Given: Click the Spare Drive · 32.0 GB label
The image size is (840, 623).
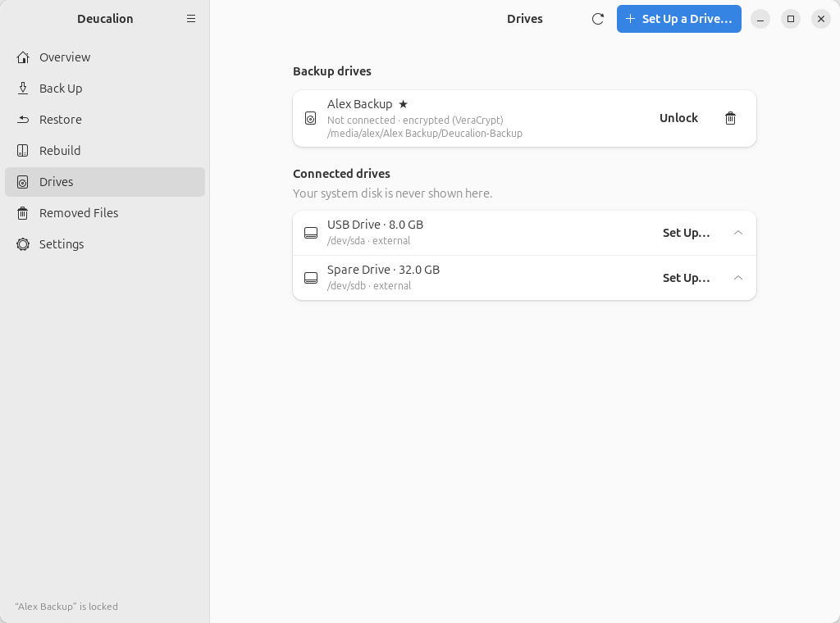Looking at the screenshot, I should point(384,270).
